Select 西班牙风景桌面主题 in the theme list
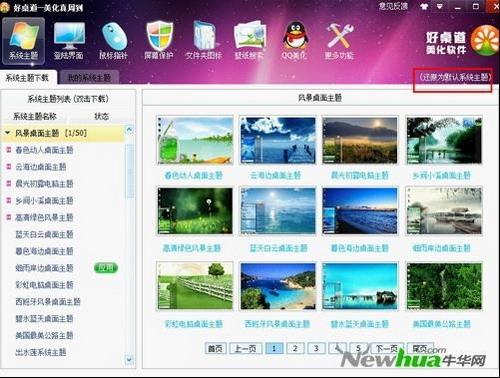The image size is (500, 378). 48,302
